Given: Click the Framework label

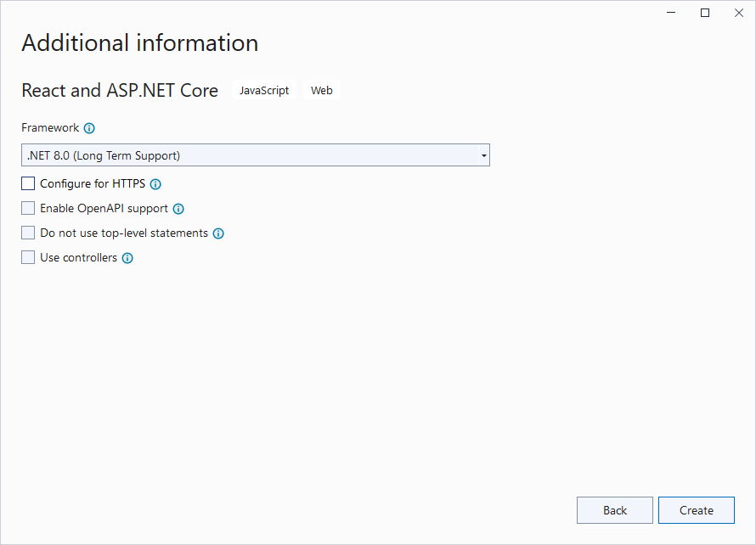Looking at the screenshot, I should [50, 127].
